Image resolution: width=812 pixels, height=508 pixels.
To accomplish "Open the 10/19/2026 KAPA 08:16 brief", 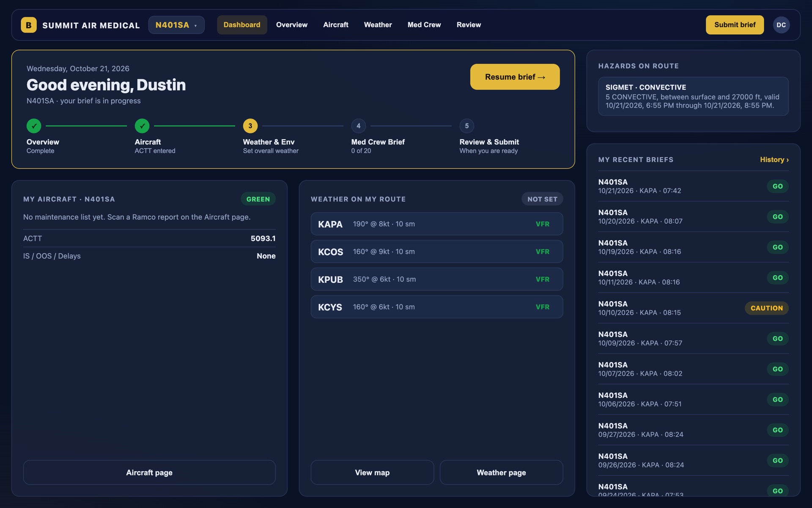I will pos(693,247).
